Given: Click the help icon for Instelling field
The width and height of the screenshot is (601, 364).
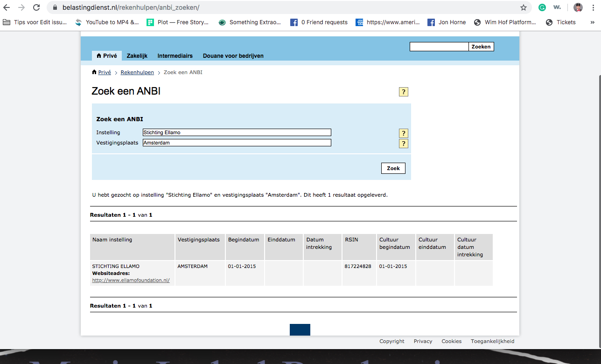Looking at the screenshot, I should [404, 133].
